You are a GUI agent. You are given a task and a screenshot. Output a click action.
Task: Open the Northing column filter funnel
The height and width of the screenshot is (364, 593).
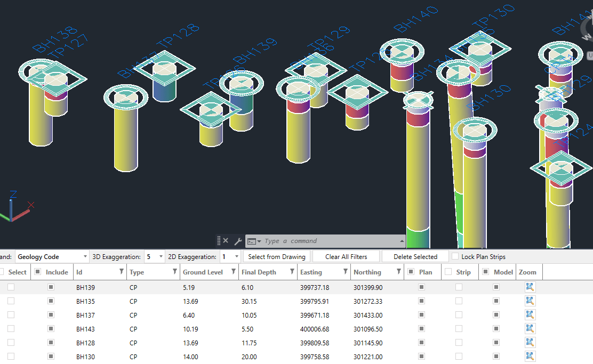coord(398,271)
